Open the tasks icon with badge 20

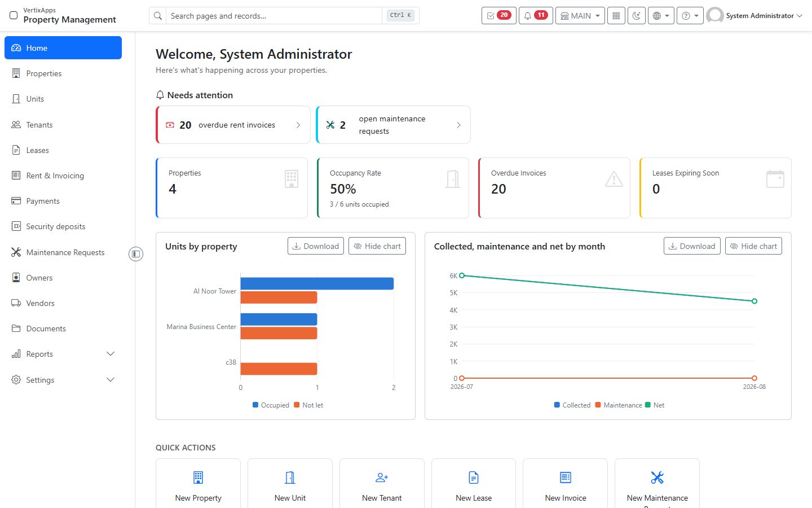pyautogui.click(x=498, y=16)
